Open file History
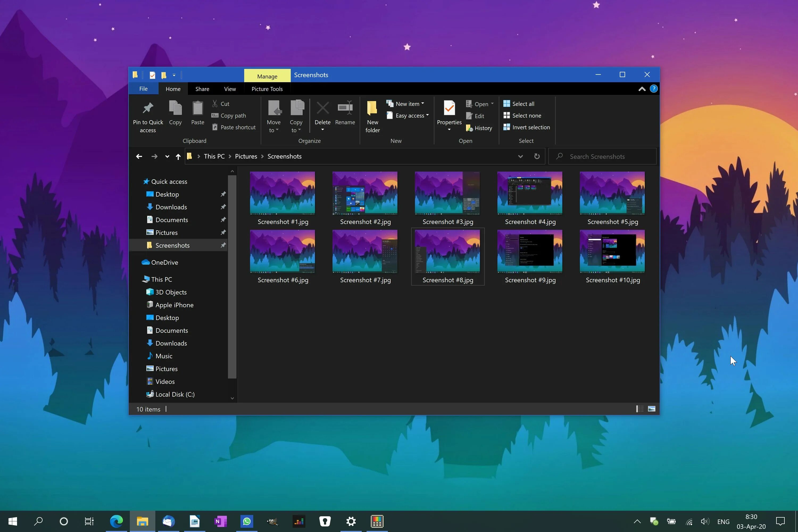Screen dimensions: 798x532 coord(479,128)
